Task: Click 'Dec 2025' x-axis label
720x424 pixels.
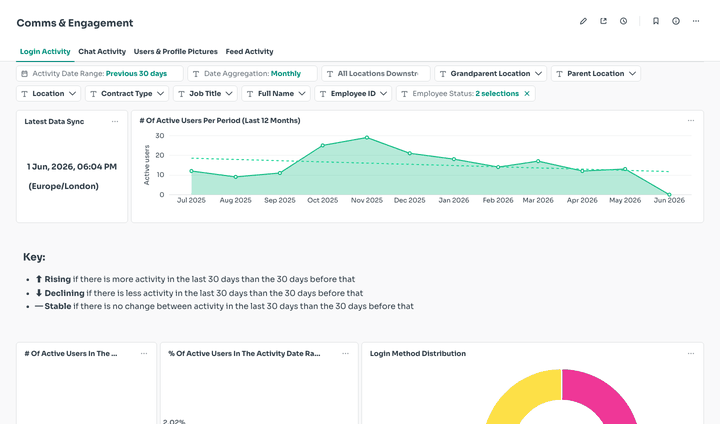Action: tap(410, 200)
